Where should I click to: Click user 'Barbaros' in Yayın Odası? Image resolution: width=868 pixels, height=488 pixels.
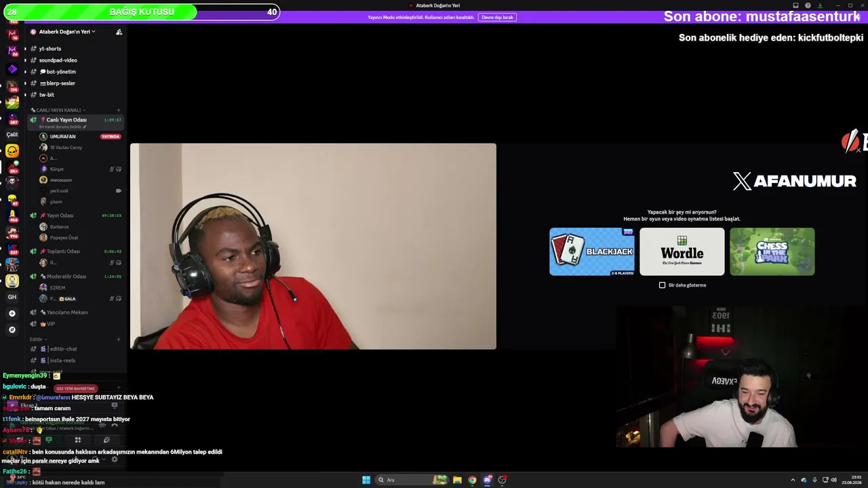coord(59,226)
